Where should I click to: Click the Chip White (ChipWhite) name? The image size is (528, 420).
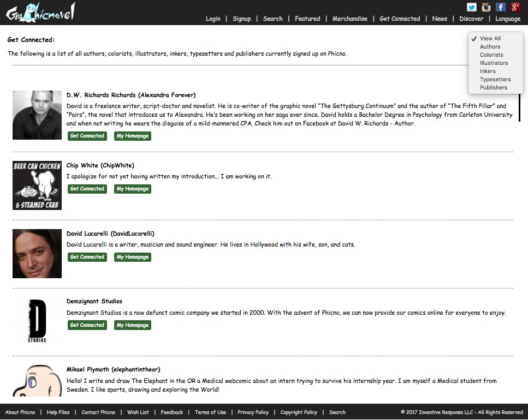(x=100, y=165)
